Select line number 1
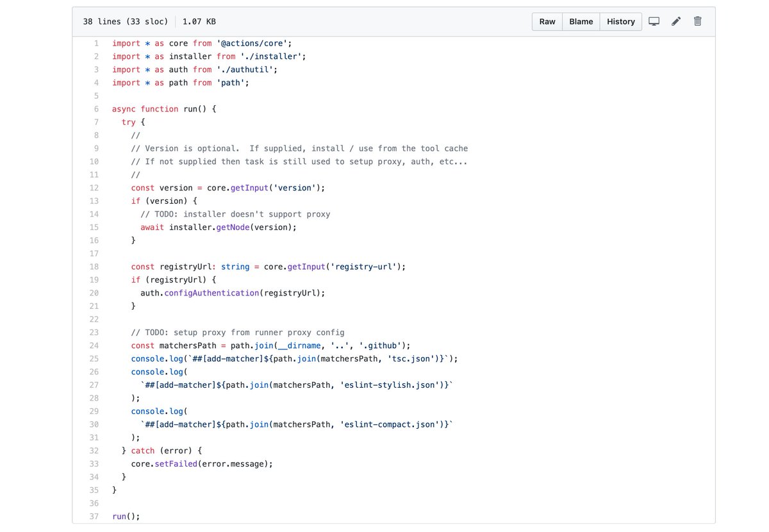 pos(96,43)
